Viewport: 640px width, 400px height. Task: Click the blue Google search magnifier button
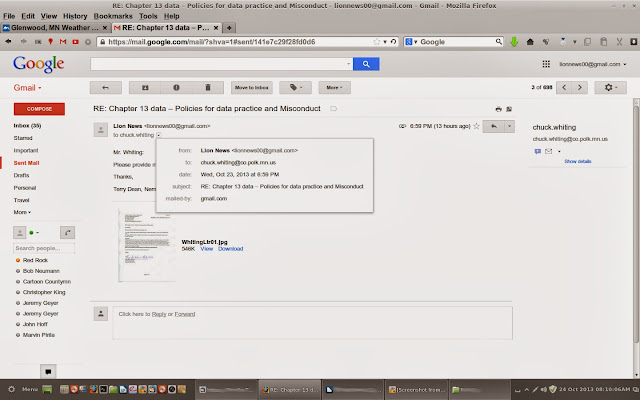[x=366, y=64]
